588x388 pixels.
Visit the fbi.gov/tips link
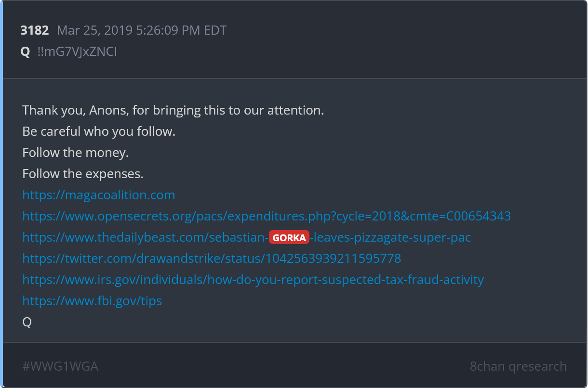coord(92,301)
